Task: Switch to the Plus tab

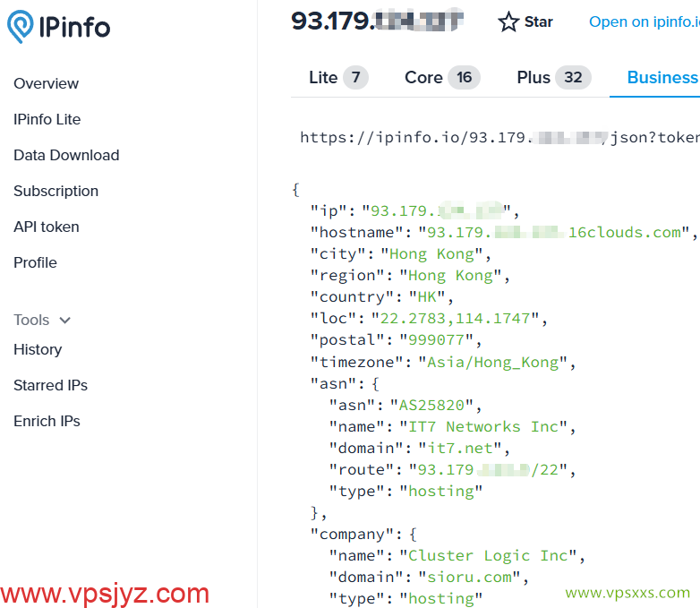Action: [553, 78]
